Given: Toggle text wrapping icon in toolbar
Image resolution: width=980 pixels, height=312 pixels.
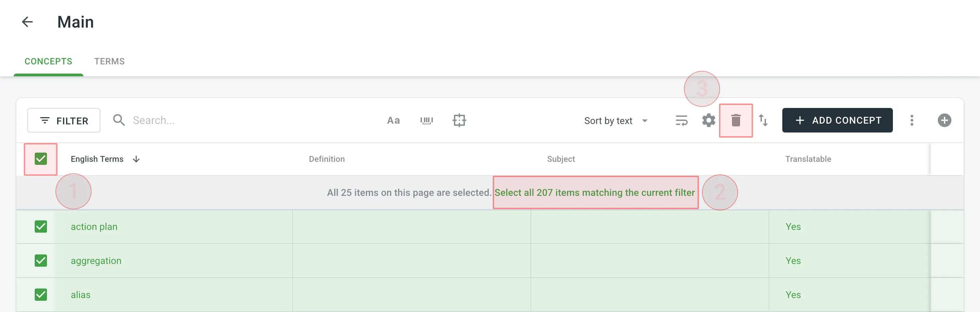Looking at the screenshot, I should pos(681,120).
